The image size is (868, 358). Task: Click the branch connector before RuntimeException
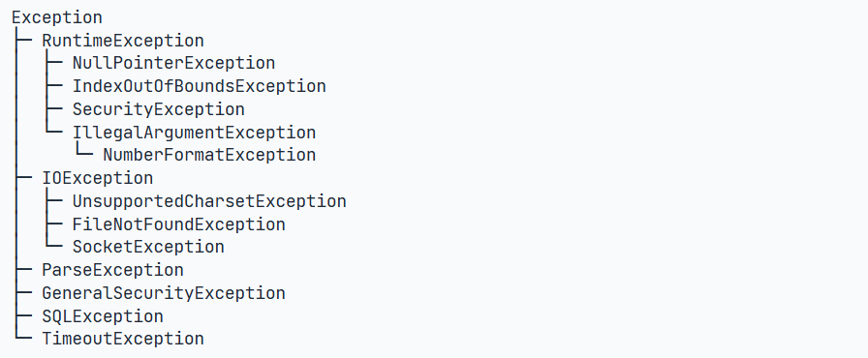click(22, 41)
